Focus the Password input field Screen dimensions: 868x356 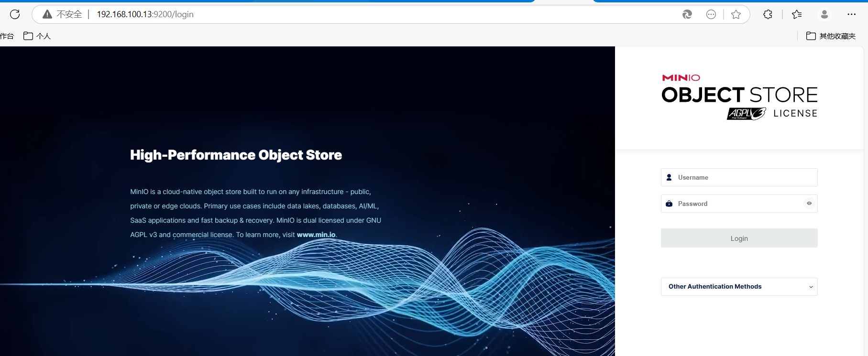coord(739,204)
